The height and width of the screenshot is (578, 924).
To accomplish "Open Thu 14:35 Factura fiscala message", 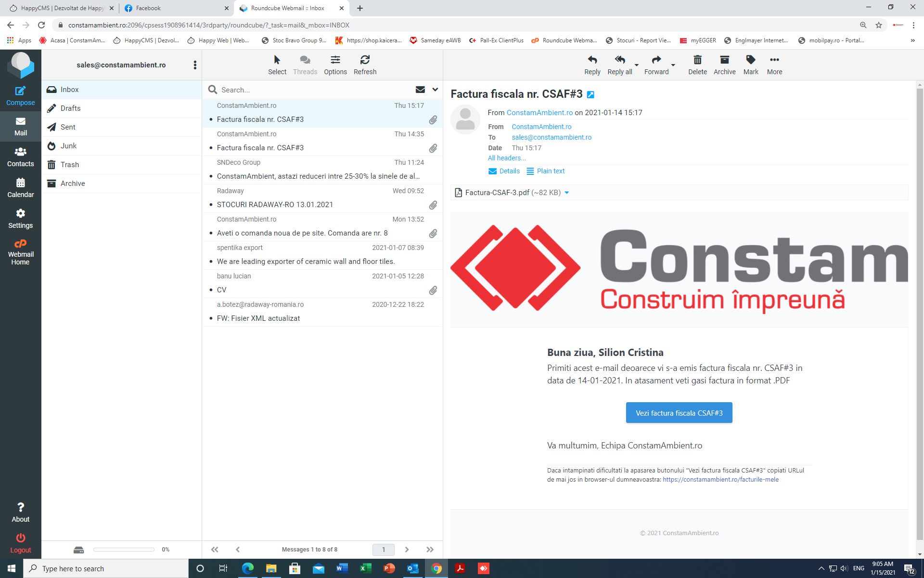I will tap(322, 141).
